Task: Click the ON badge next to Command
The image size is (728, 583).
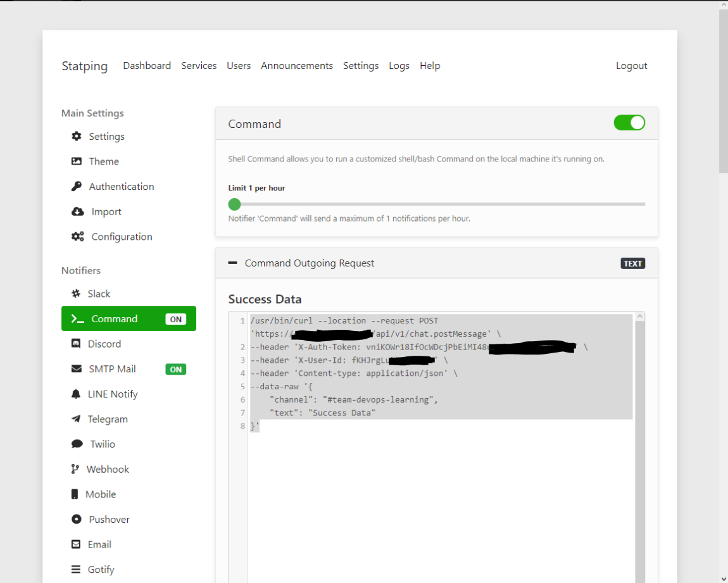Action: (176, 318)
